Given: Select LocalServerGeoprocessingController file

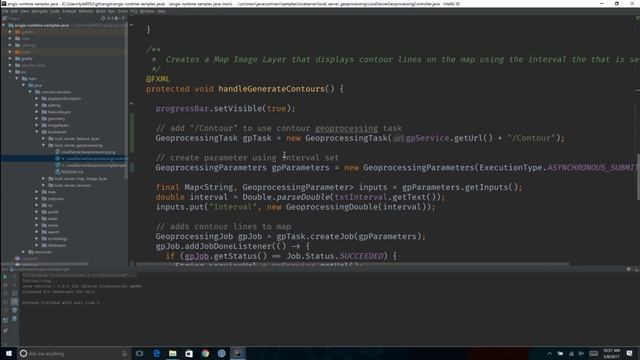Looking at the screenshot, I should [91, 158].
